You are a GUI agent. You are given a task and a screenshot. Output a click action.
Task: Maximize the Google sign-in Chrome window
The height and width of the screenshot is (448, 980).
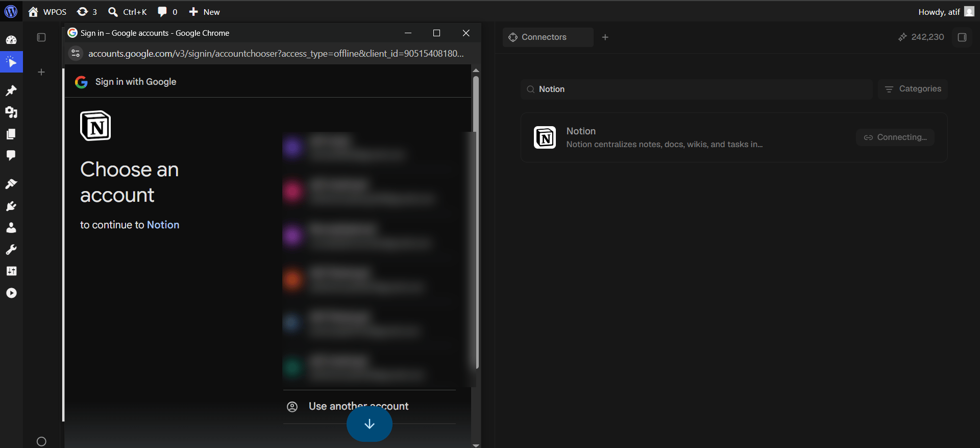pos(436,33)
